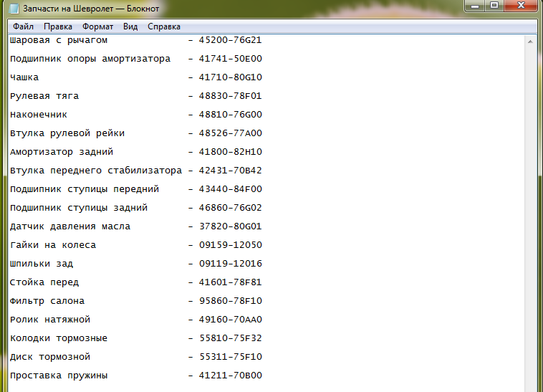Click the text 'Шпильки зад'
Screen dimensions: 543x392
click(42, 264)
